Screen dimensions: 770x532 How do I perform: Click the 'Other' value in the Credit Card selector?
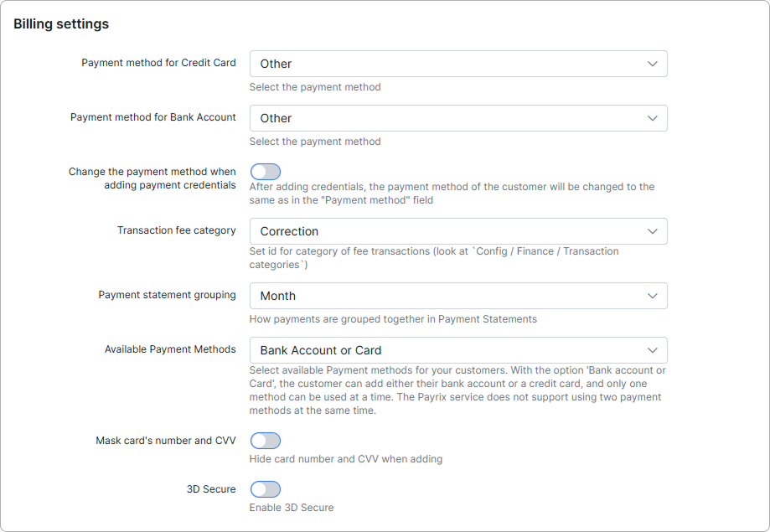point(276,64)
